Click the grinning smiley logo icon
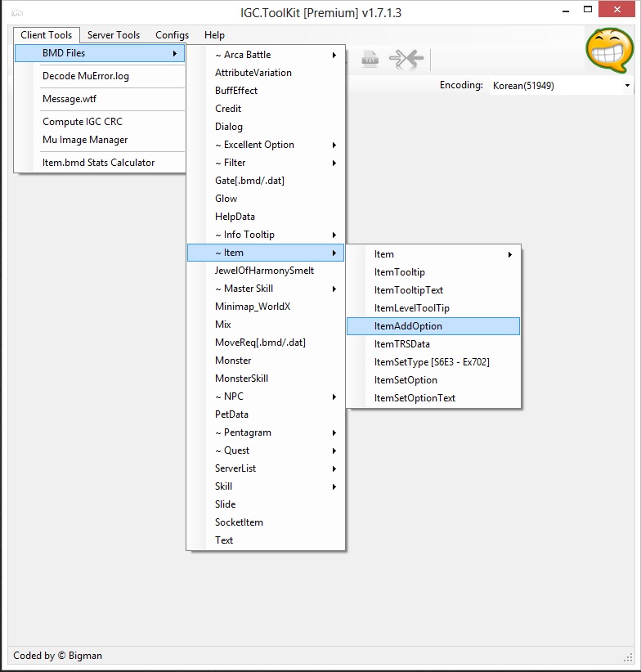Image resolution: width=641 pixels, height=672 pixels. point(610,50)
